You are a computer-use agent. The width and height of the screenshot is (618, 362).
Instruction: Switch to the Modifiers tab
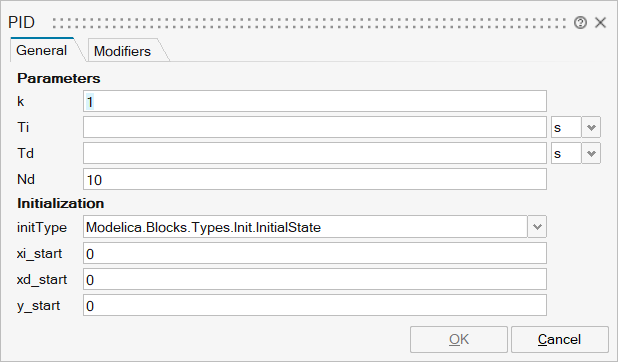pyautogui.click(x=123, y=51)
